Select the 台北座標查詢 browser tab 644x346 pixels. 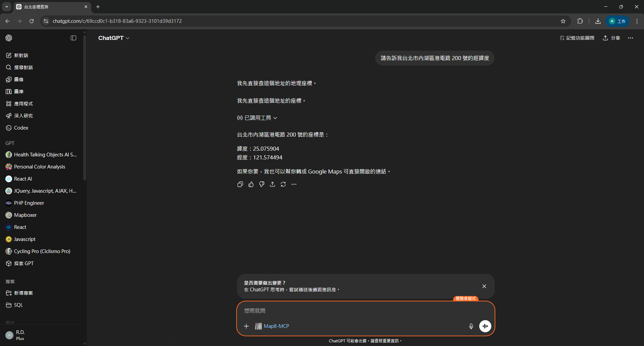(x=52, y=7)
